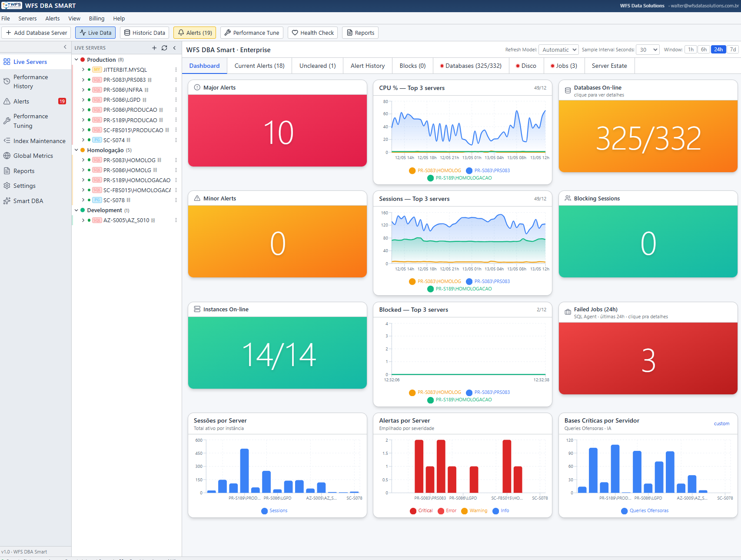Click the custom link in Bases Críticas card
741x560 pixels.
[721, 423]
